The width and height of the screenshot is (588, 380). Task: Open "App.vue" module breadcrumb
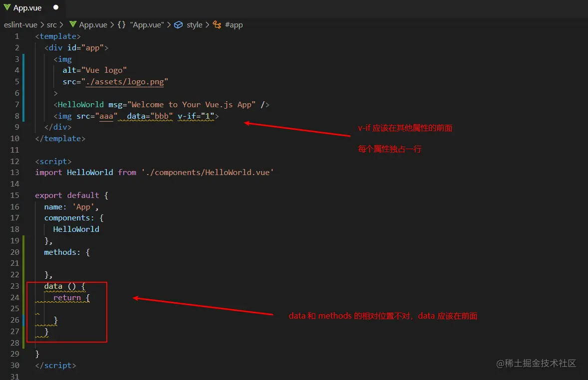[147, 25]
